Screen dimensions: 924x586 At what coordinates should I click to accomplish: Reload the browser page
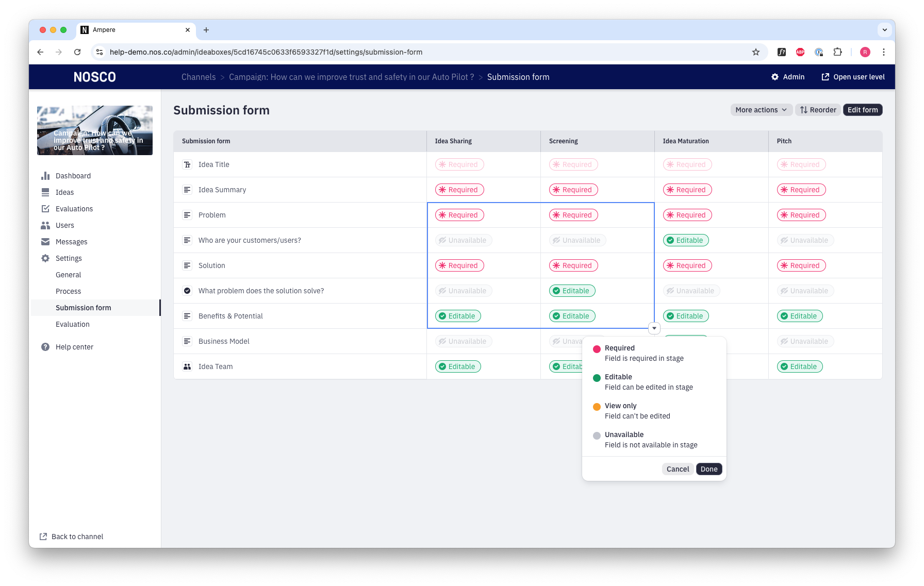(77, 52)
